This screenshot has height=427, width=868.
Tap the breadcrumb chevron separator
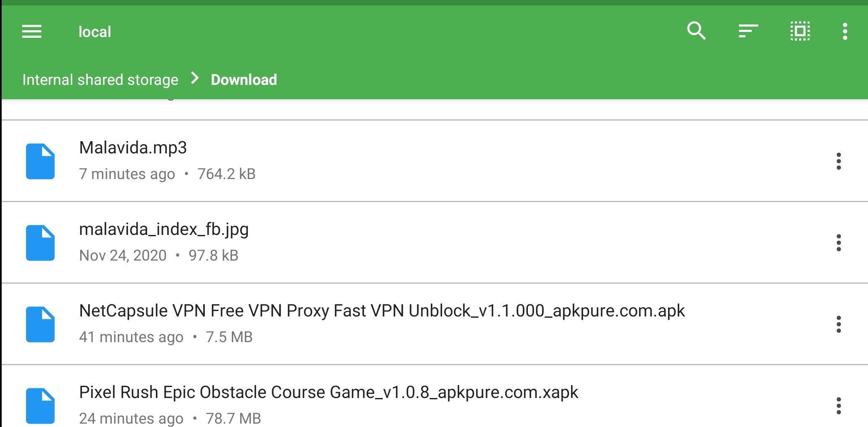coord(195,78)
